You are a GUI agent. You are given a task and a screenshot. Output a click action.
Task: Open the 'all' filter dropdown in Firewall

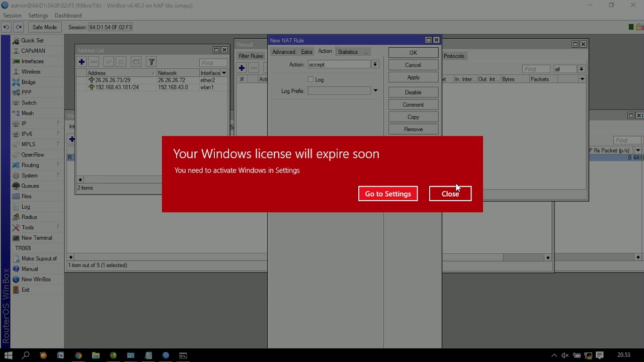pyautogui.click(x=582, y=69)
